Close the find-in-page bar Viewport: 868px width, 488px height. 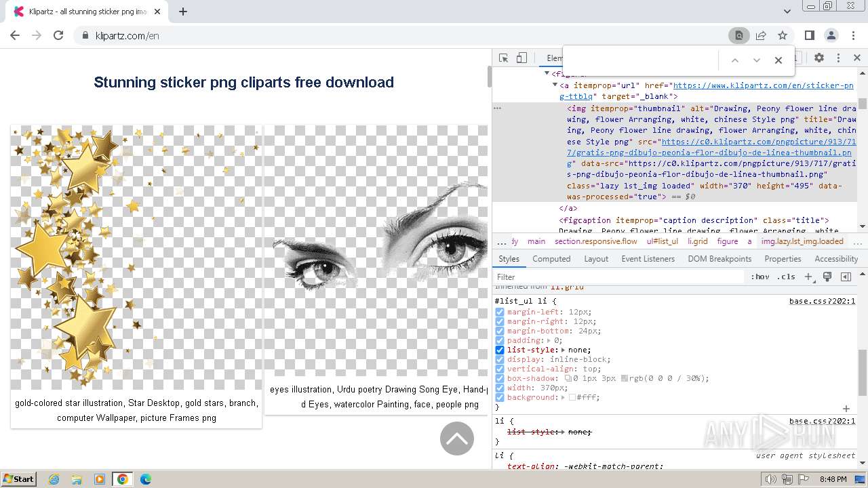tap(778, 60)
